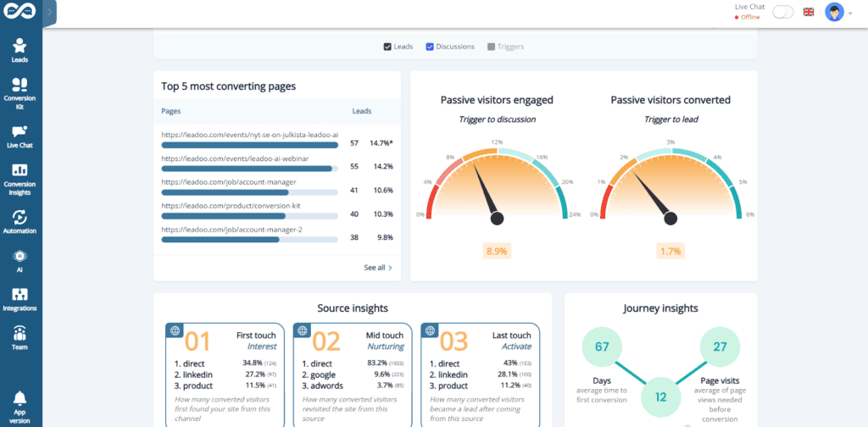The image size is (868, 427).
Task: Click See all converting pages link
Action: coord(378,268)
